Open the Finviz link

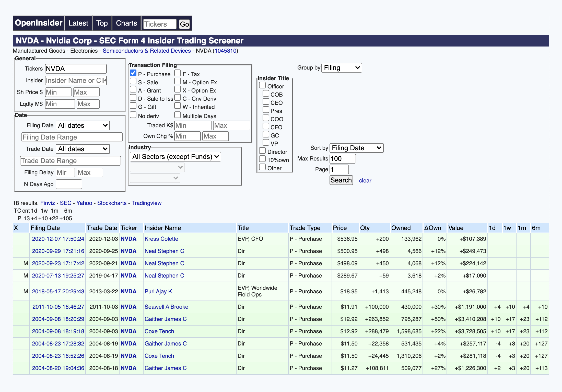click(x=48, y=203)
